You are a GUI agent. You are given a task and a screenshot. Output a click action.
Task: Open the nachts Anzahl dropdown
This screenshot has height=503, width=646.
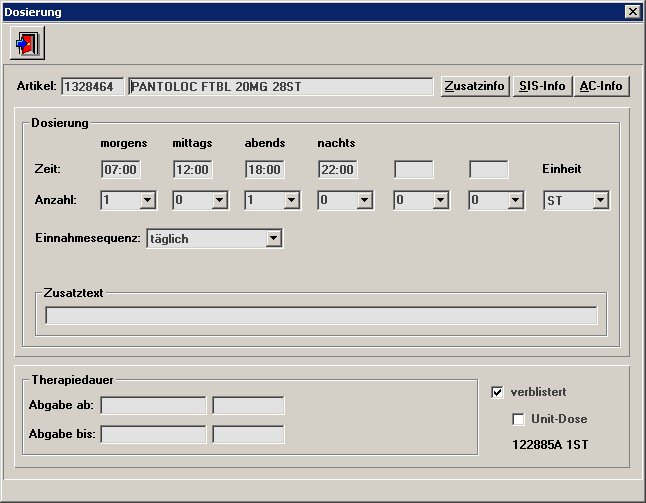point(364,201)
